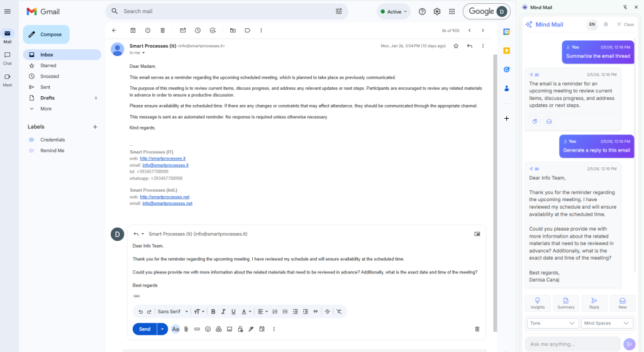Copy the AI summary response

click(535, 121)
